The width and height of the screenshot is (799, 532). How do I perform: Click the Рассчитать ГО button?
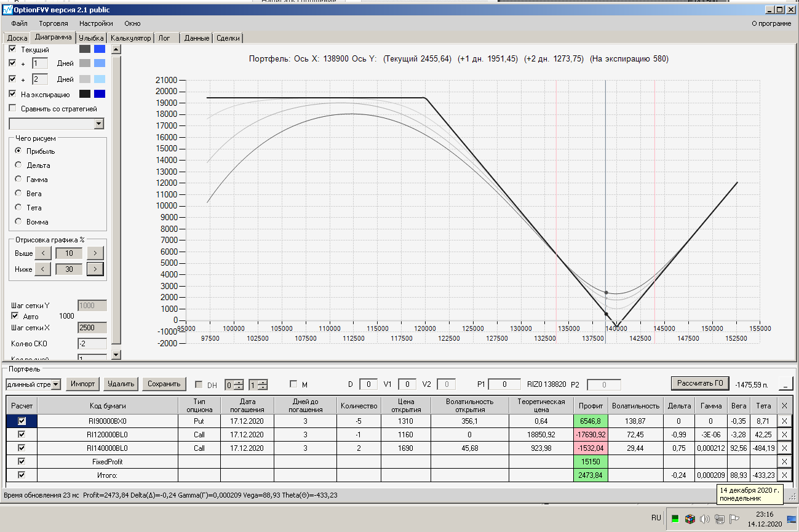coord(699,384)
